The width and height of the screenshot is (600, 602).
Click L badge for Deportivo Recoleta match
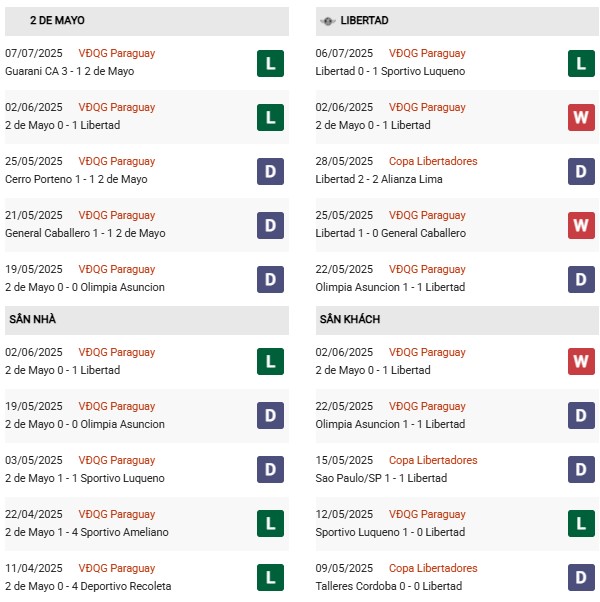click(270, 578)
